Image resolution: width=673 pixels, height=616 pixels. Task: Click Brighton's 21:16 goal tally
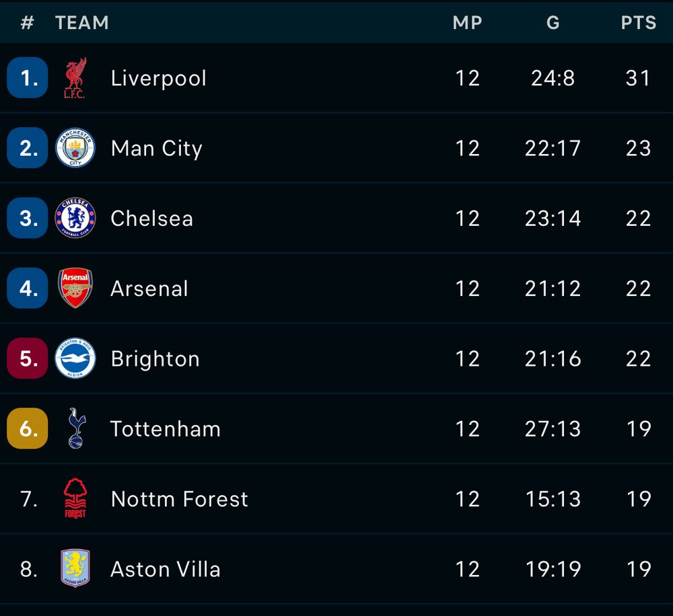pos(553,358)
